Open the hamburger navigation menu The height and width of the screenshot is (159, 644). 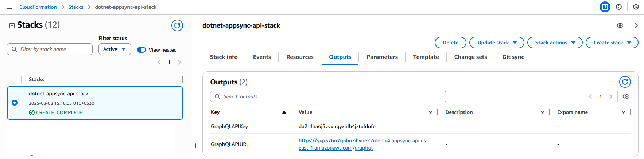pyautogui.click(x=9, y=7)
